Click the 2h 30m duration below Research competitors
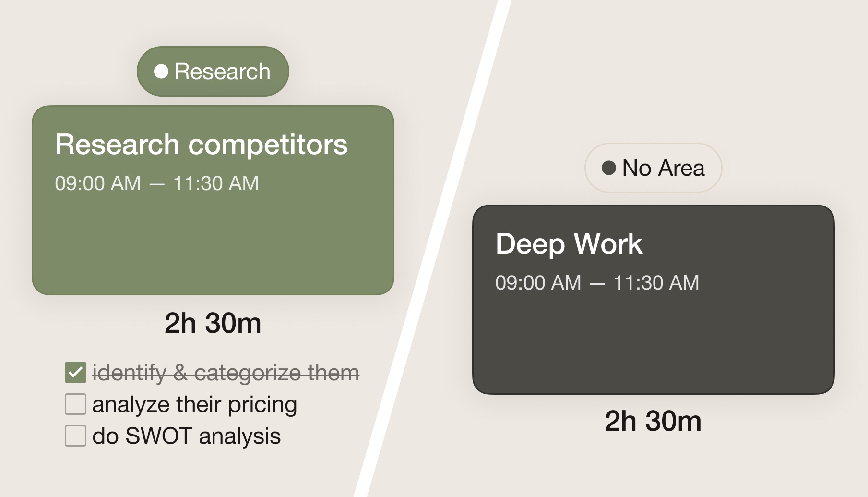This screenshot has height=497, width=868. point(213,323)
